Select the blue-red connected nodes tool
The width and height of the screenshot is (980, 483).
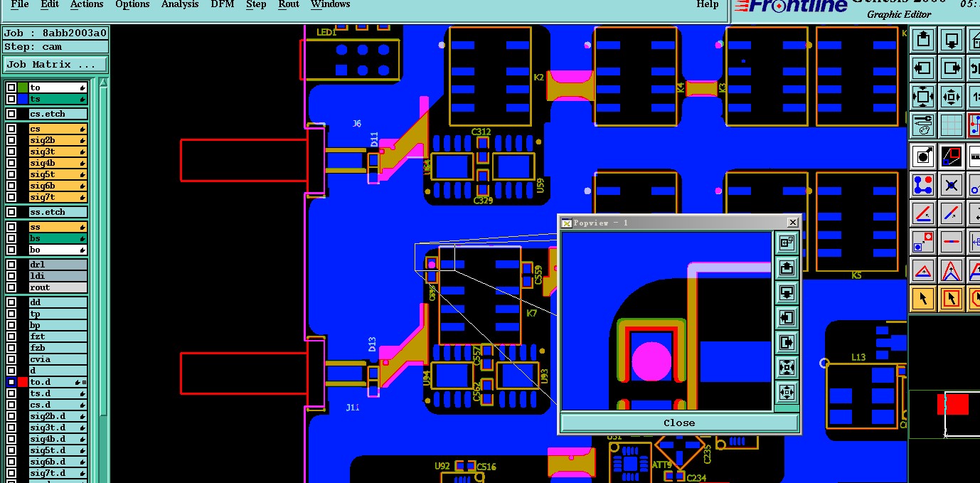click(x=923, y=185)
